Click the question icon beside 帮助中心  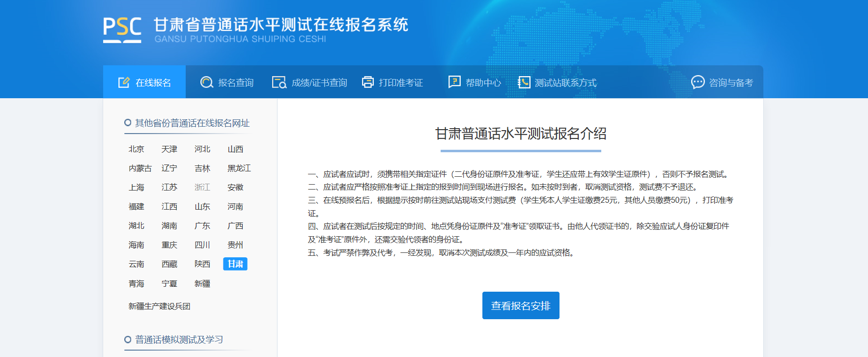pyautogui.click(x=454, y=82)
